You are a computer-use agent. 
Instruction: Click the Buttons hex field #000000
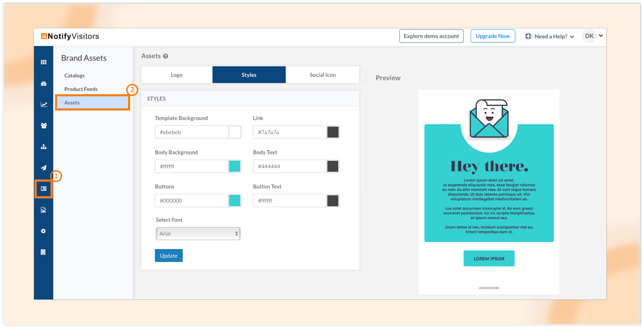pos(192,201)
